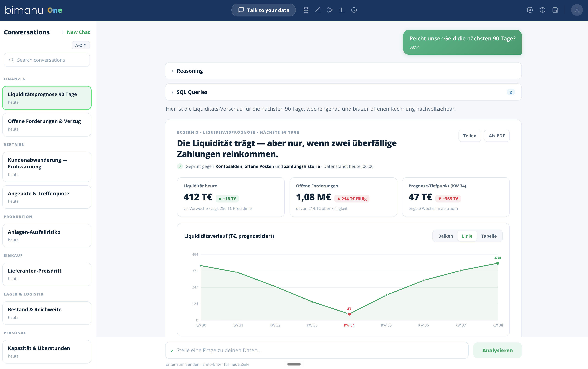Open Lieferanten-Preisdrift conversation
This screenshot has width=588, height=369.
(47, 274)
